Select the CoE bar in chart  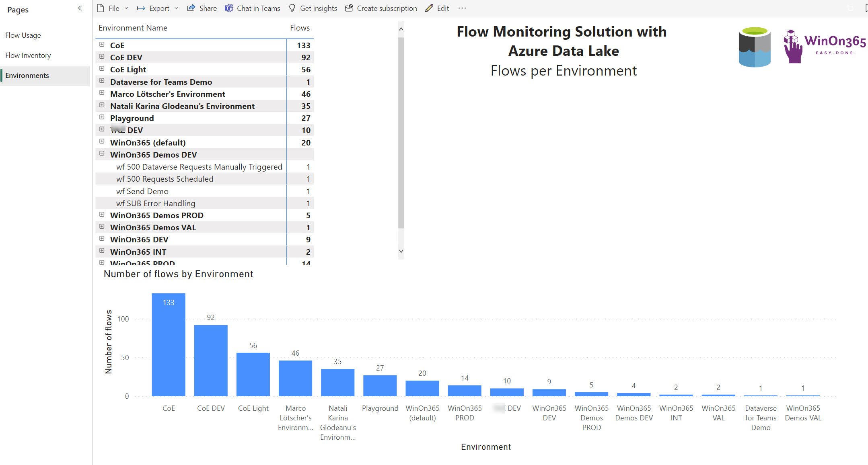pyautogui.click(x=168, y=344)
